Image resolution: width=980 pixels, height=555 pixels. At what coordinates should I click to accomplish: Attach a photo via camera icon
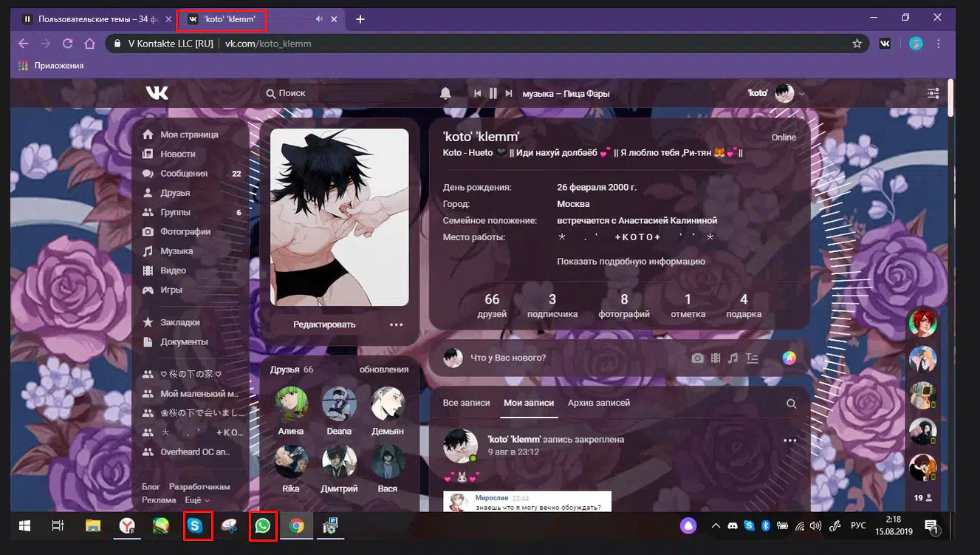point(697,358)
